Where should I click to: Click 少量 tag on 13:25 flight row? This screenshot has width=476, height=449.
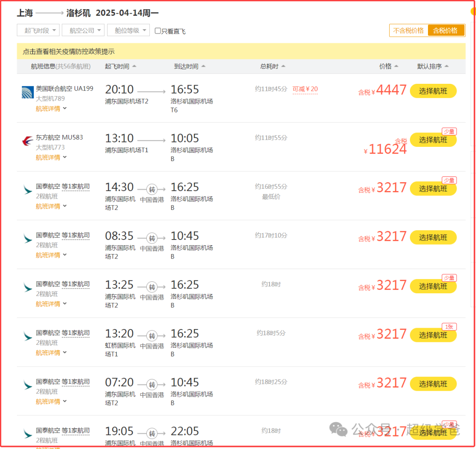point(449,278)
